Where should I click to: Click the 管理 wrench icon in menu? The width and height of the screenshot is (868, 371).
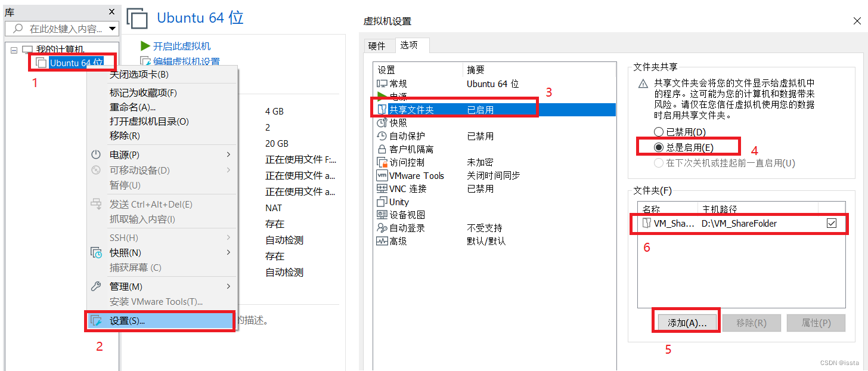pos(96,286)
